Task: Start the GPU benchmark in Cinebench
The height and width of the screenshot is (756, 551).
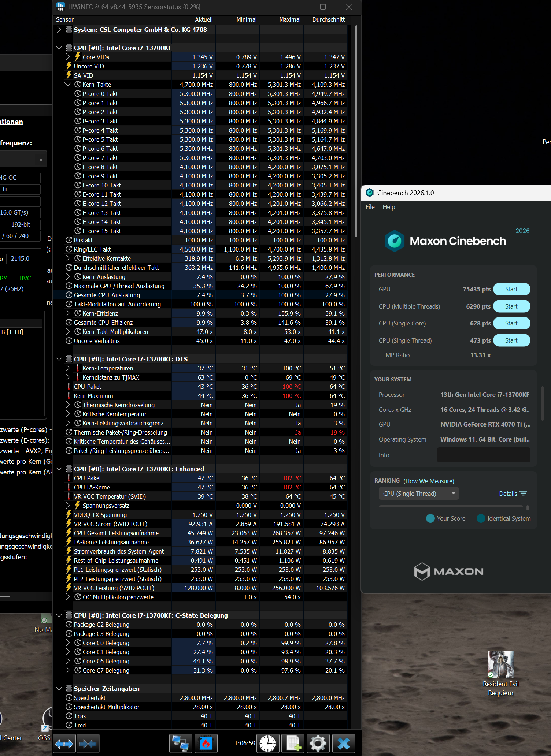Action: click(x=511, y=289)
